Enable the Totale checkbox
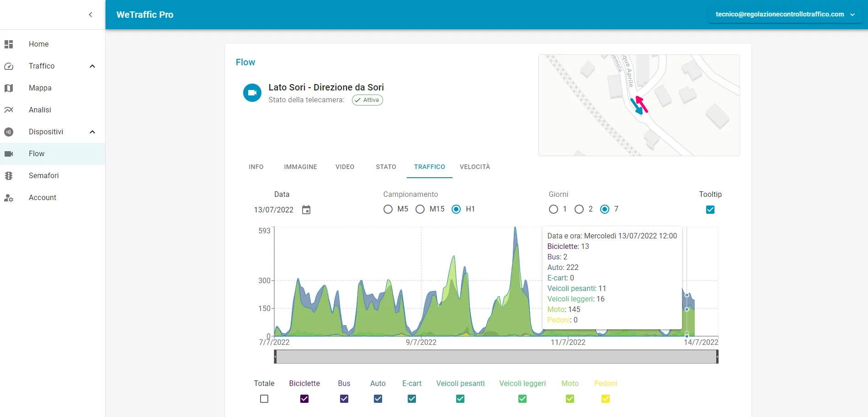The width and height of the screenshot is (868, 417). 264,399
